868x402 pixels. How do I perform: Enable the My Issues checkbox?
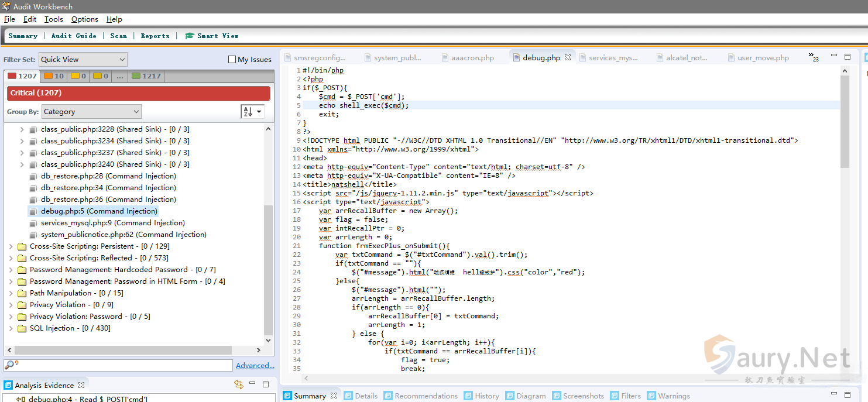[x=232, y=59]
